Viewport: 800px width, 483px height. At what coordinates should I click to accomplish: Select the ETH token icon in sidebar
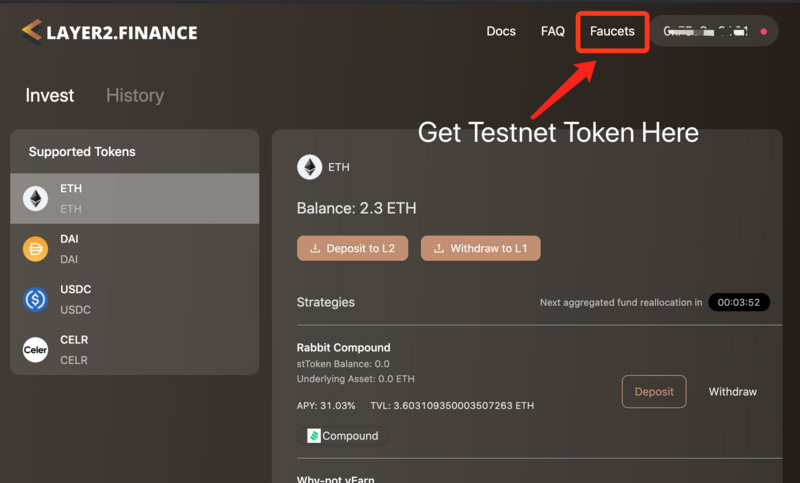pos(36,198)
